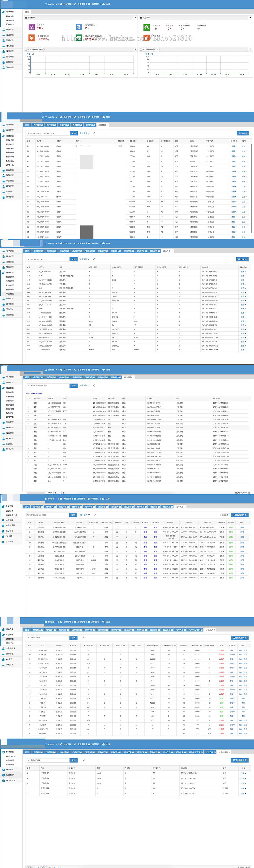Collapse the 运营信息 panel chevron
254x868 pixels.
(135, 18)
